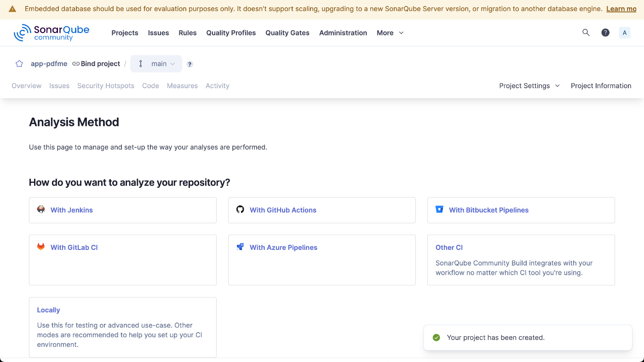Choose Locally analysis option
The height and width of the screenshot is (362, 644).
click(123, 327)
